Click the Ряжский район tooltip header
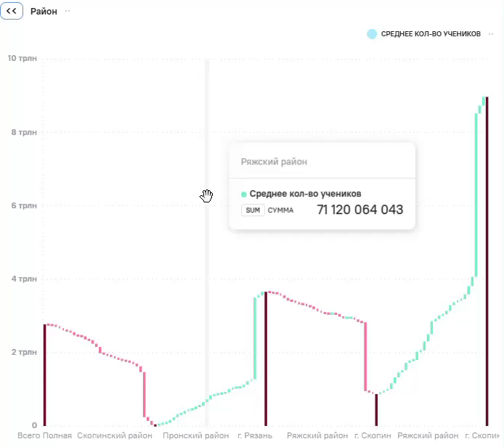 [x=275, y=162]
